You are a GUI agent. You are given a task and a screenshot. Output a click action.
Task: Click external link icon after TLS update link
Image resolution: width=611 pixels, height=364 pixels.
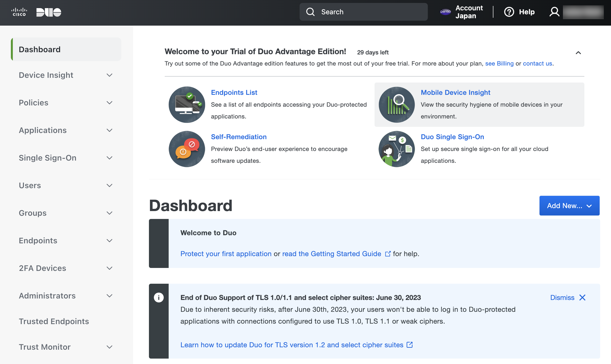tap(410, 345)
